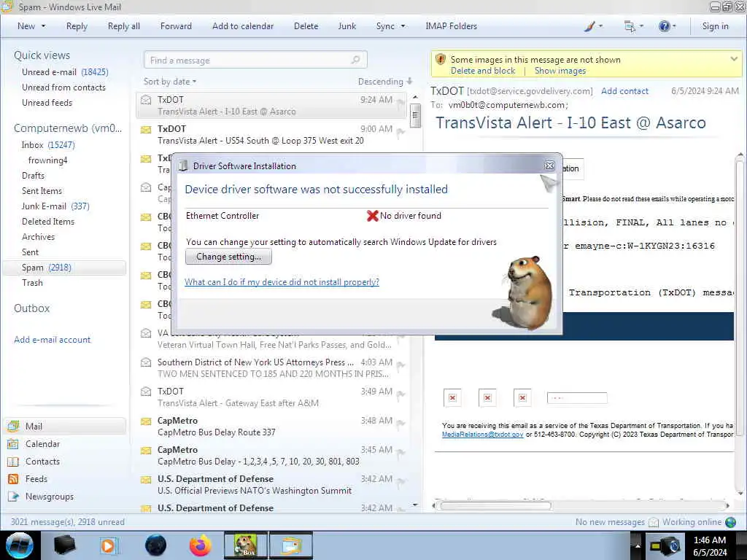Open the hamster Bonzi taskbar icon
Viewport: 747px width, 560px height.
[246, 545]
